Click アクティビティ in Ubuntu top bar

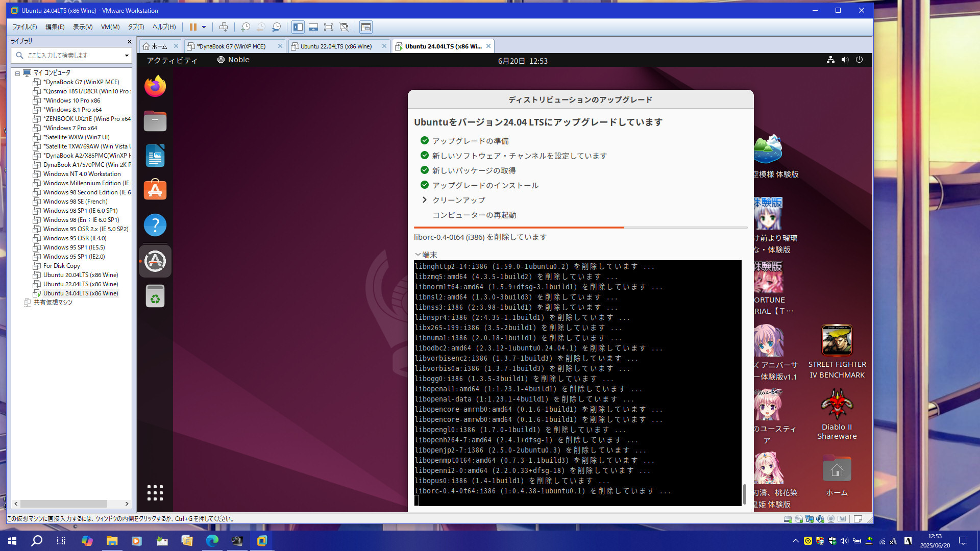click(x=172, y=60)
